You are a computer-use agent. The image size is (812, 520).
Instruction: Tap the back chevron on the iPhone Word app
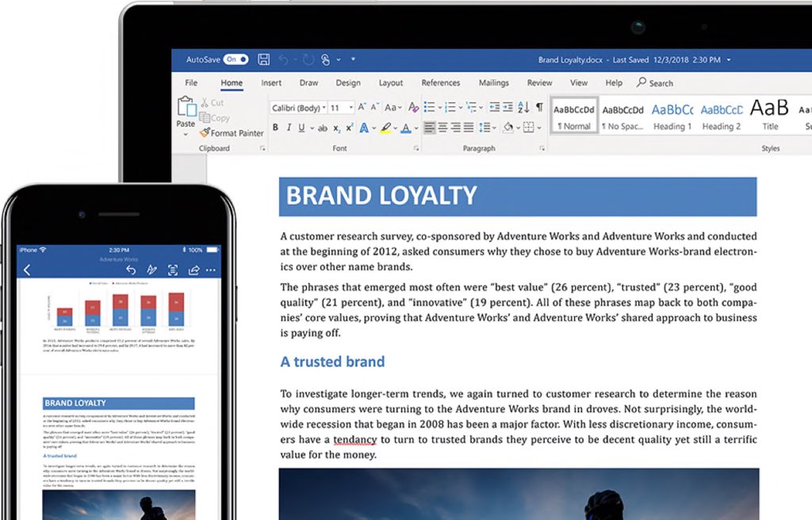pyautogui.click(x=27, y=270)
